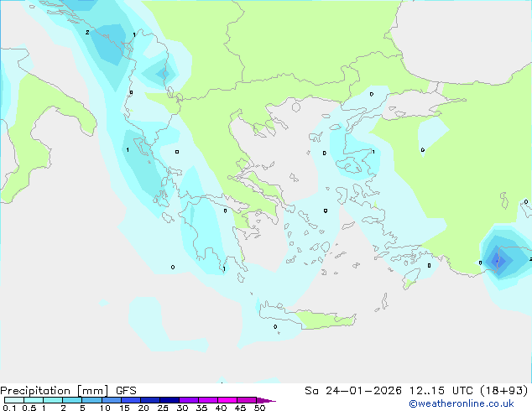Select the Sa 24-01-2026 12..15 UTC timestamp
The height and width of the screenshot is (411, 532).
tap(416, 391)
